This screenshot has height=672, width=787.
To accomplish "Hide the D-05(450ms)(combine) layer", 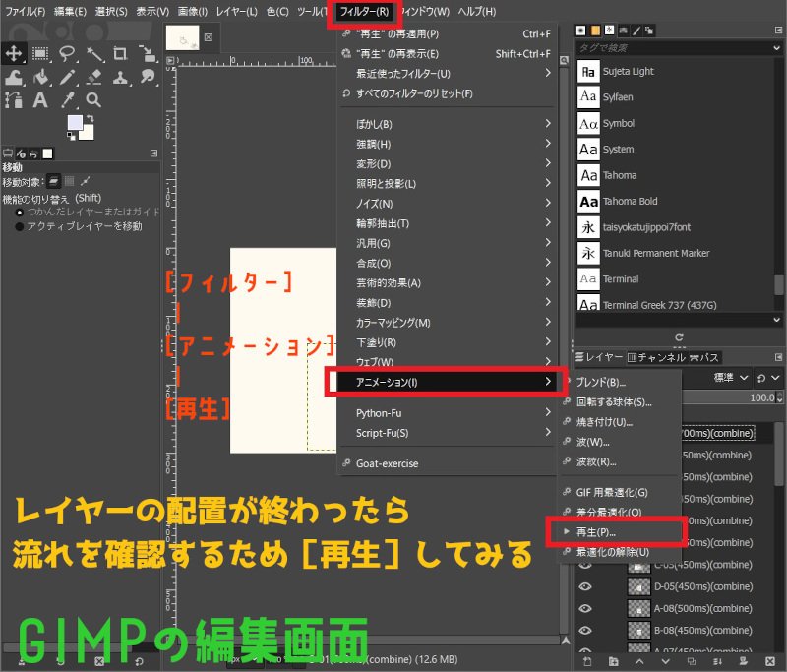I will 585,586.
